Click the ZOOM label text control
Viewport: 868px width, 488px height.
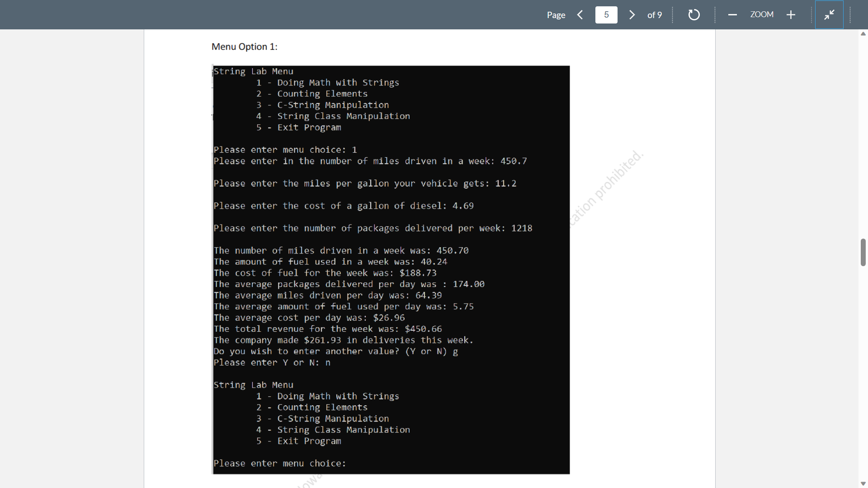tap(762, 14)
